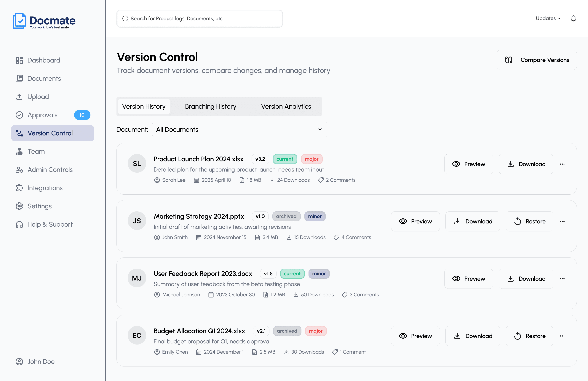
Task: Open the All Documents dropdown
Action: point(239,129)
